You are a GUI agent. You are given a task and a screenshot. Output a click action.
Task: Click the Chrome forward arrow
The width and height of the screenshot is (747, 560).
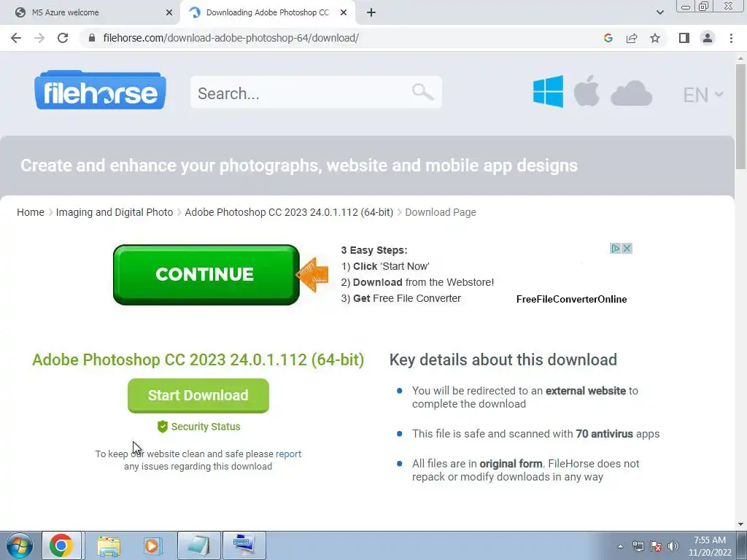coord(39,38)
